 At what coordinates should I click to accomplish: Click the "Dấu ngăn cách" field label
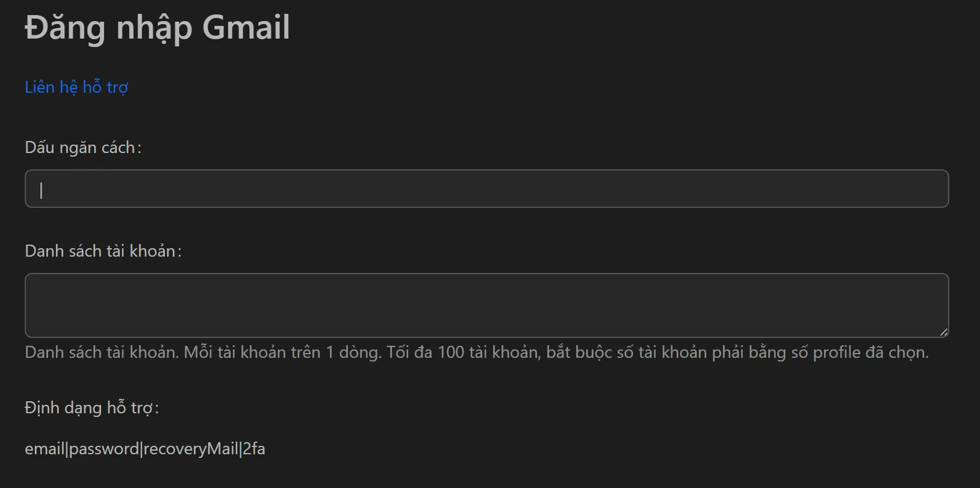tap(82, 147)
